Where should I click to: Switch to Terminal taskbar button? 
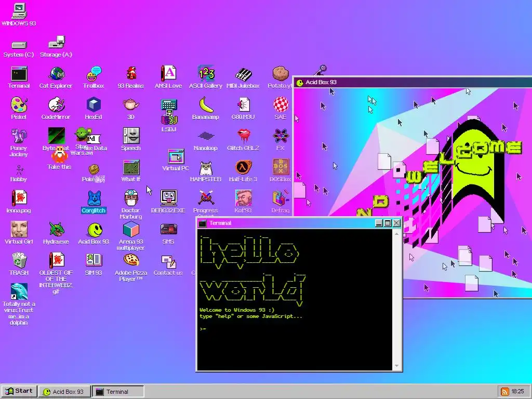pos(118,392)
